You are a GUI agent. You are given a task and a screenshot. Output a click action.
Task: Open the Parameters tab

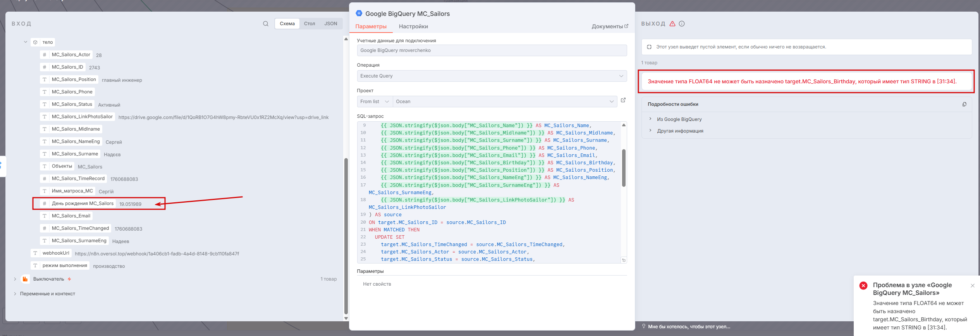pos(371,26)
